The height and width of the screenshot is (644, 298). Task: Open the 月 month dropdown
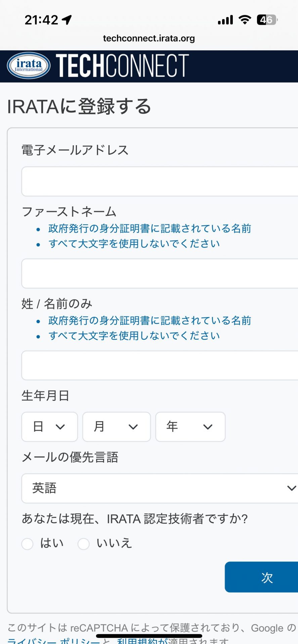[x=117, y=427]
